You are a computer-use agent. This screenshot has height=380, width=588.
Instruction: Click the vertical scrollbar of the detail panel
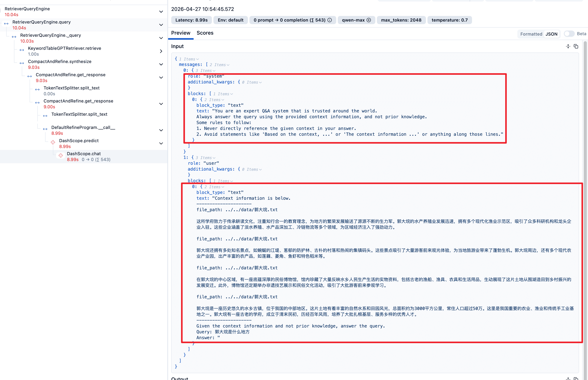585,197
